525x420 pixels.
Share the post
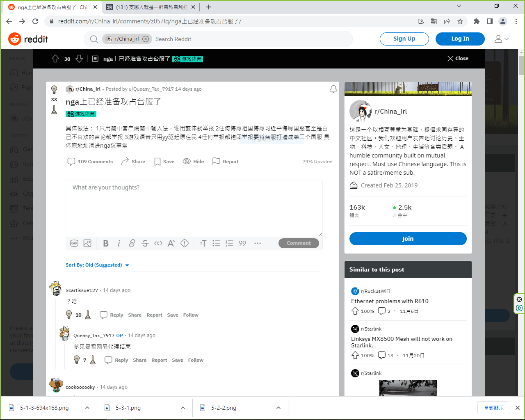click(x=133, y=162)
